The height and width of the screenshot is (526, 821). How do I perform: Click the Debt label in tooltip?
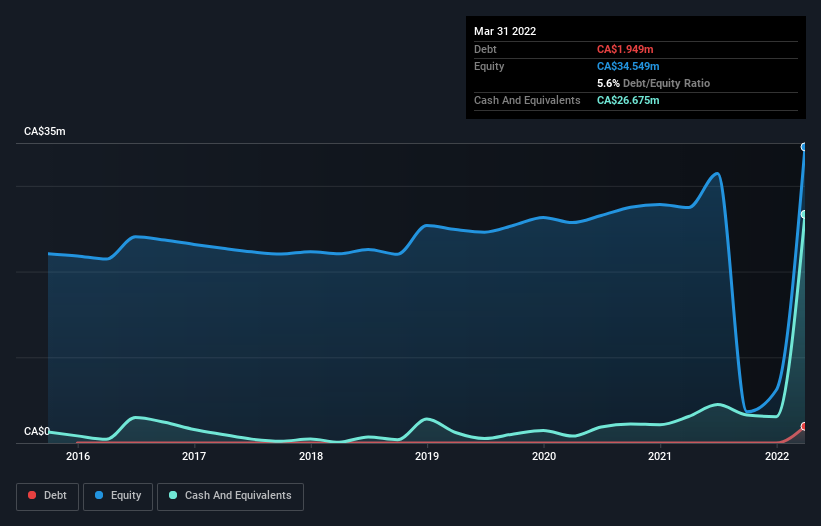tap(485, 49)
